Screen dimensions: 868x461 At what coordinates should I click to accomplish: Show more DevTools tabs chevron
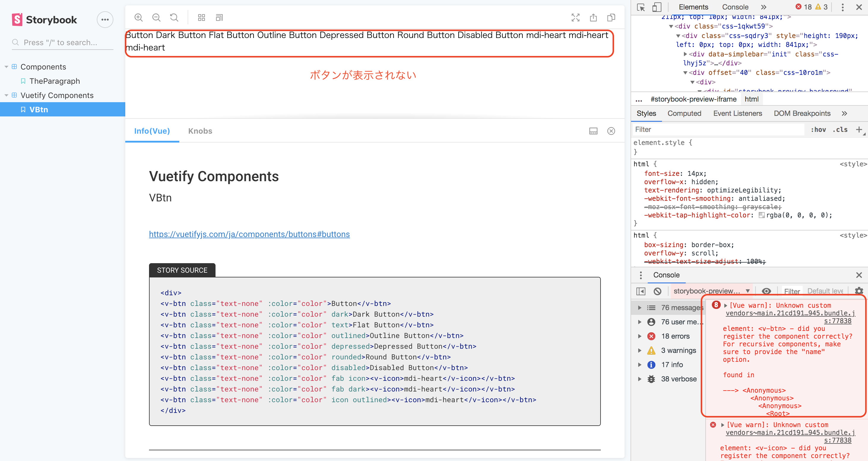[764, 7]
